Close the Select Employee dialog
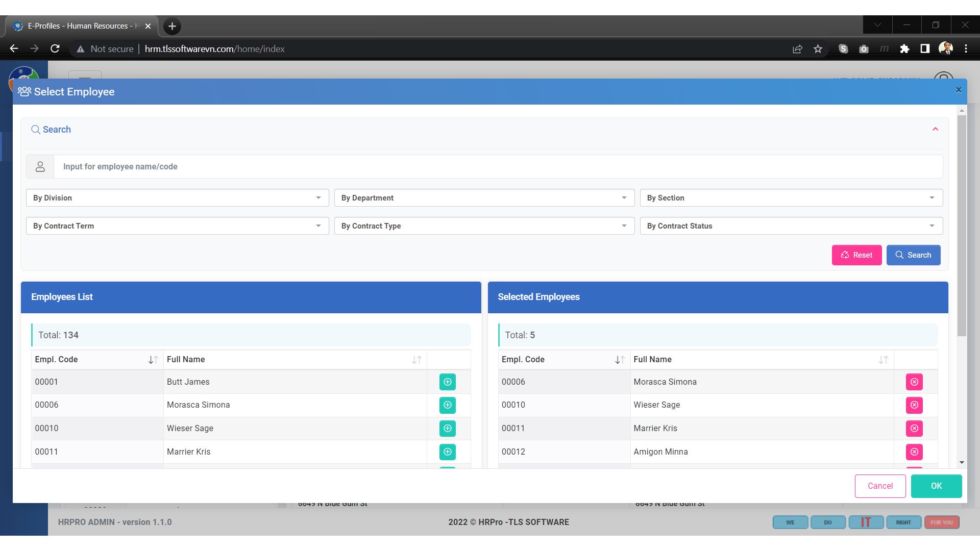Screen dimensions: 980x551 tap(958, 90)
